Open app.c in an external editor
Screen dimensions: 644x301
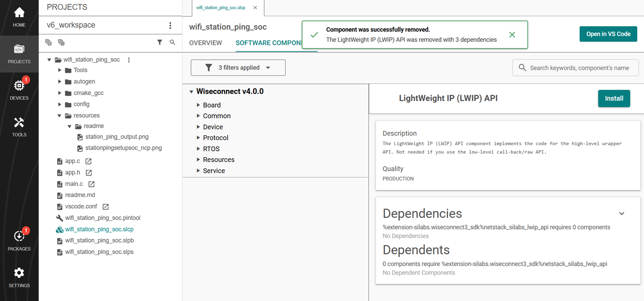coord(88,161)
